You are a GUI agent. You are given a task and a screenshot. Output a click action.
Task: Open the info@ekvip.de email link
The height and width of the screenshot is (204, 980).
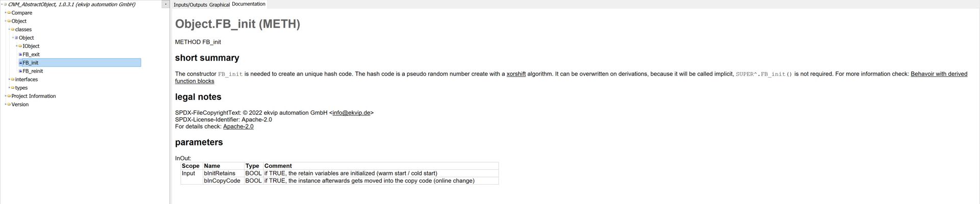[x=351, y=113]
